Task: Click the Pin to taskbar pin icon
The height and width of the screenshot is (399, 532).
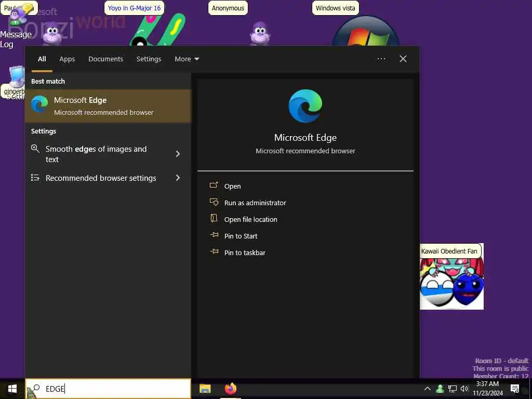Action: [214, 251]
